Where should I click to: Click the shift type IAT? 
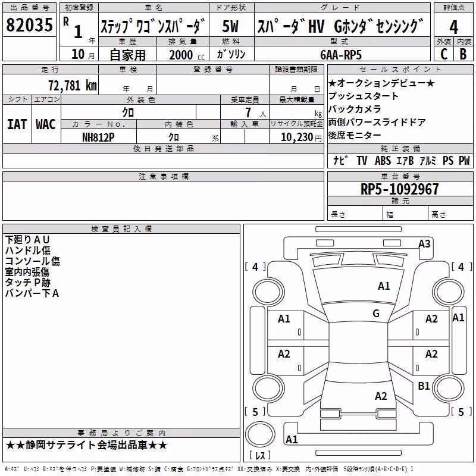[x=17, y=124]
